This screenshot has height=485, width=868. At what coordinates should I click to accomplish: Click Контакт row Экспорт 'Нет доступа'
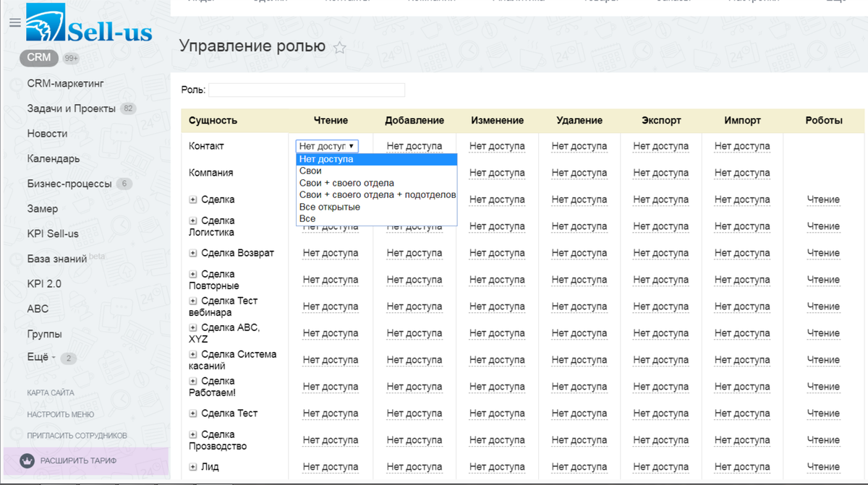660,146
